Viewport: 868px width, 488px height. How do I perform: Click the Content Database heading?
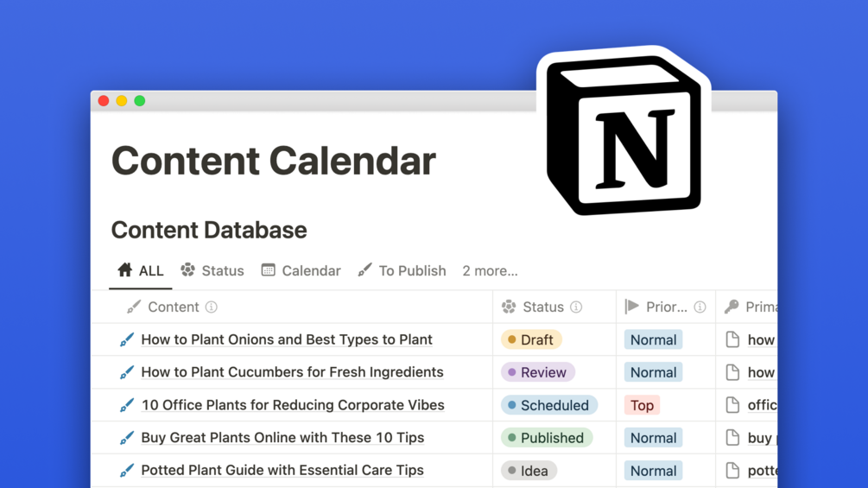coord(209,230)
